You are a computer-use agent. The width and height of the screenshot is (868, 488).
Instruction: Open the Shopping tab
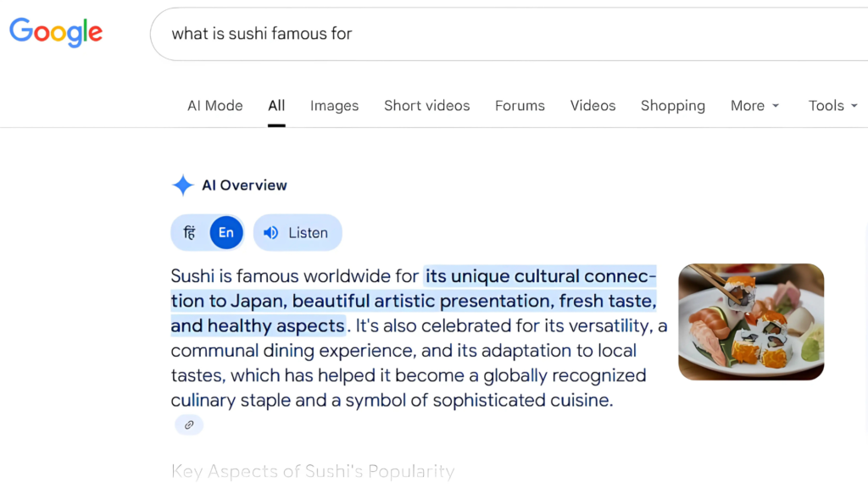(x=672, y=106)
